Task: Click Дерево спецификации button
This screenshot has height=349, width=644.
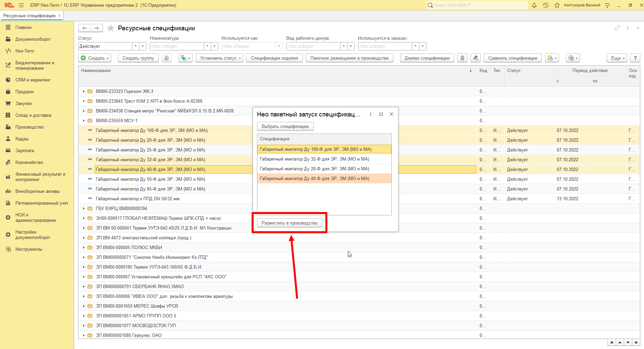Action: click(427, 58)
